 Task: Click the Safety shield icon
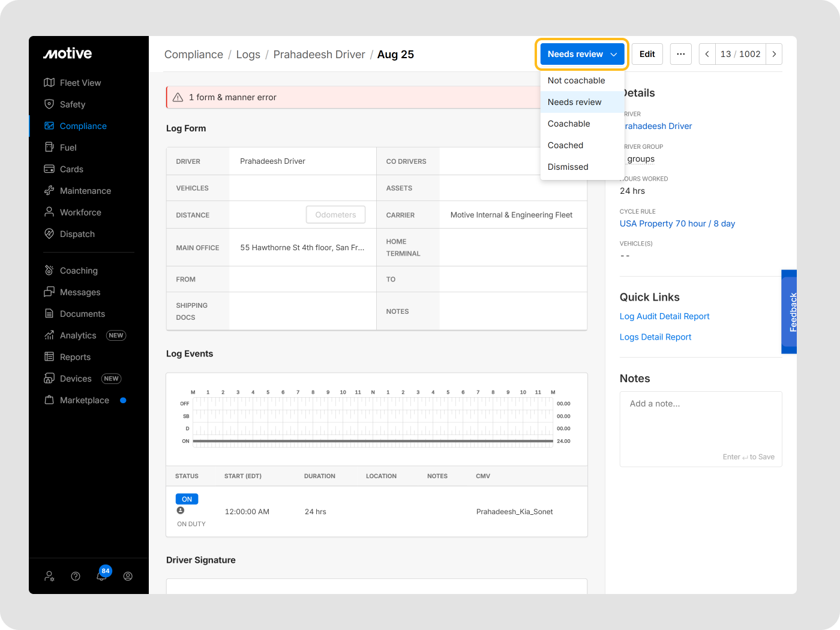(x=49, y=104)
